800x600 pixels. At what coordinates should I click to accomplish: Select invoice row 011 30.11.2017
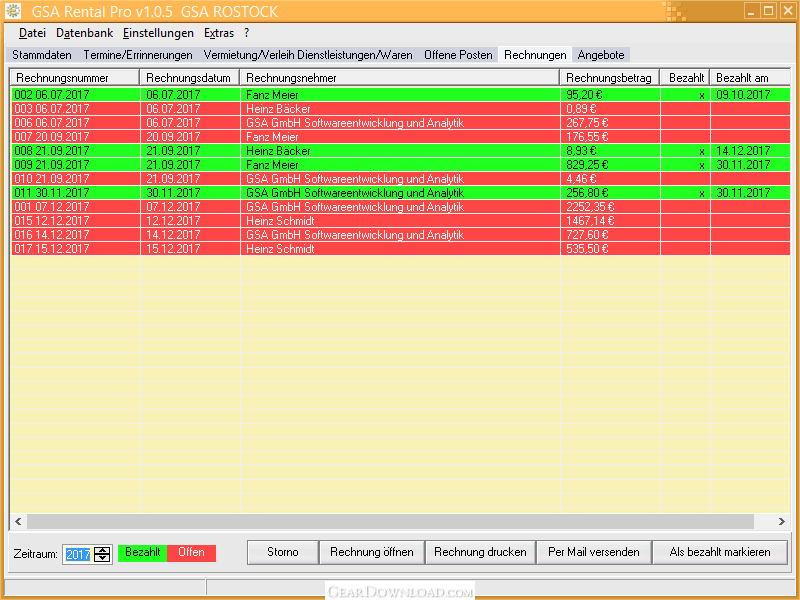pyautogui.click(x=401, y=193)
